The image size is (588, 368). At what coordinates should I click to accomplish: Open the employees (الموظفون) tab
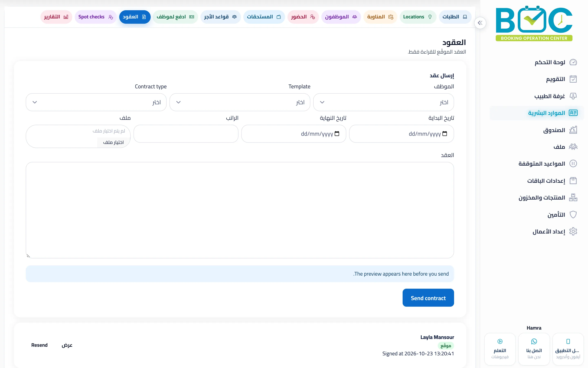tap(341, 17)
